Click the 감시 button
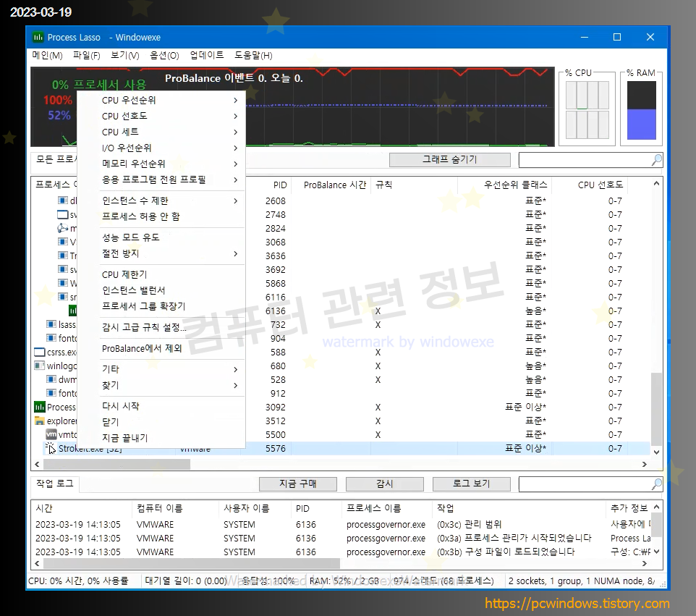 (384, 484)
